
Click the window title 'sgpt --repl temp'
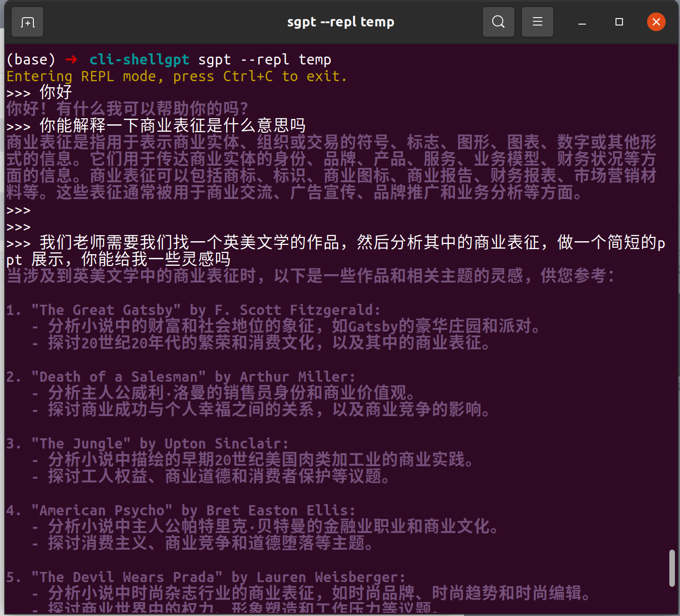coord(340,22)
